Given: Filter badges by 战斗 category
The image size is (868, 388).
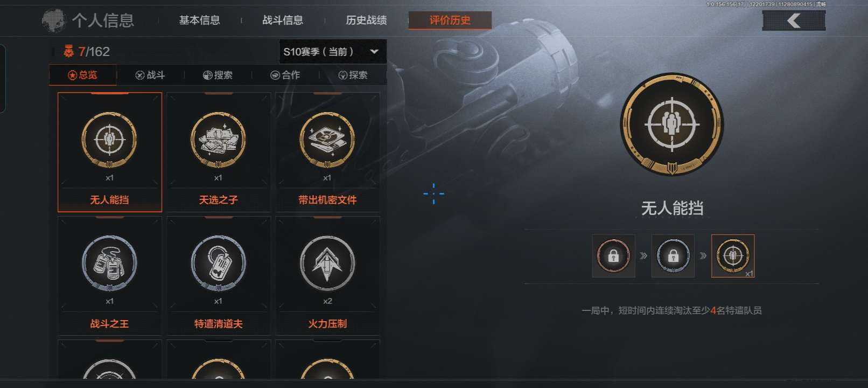Looking at the screenshot, I should [150, 75].
